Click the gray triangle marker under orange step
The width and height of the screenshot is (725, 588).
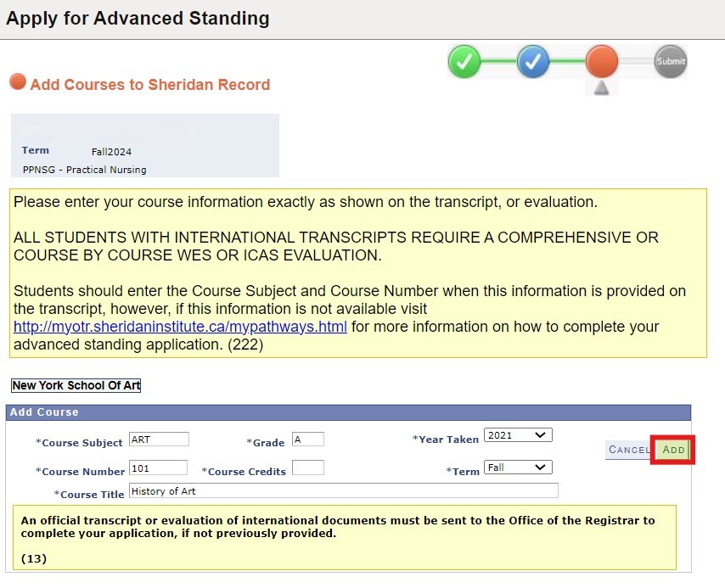pyautogui.click(x=602, y=87)
